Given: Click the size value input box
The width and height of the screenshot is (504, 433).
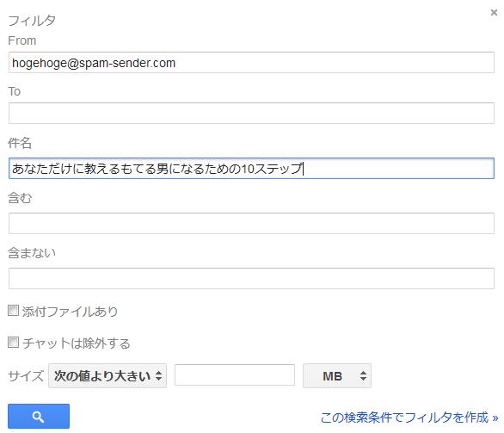Looking at the screenshot, I should coord(235,374).
